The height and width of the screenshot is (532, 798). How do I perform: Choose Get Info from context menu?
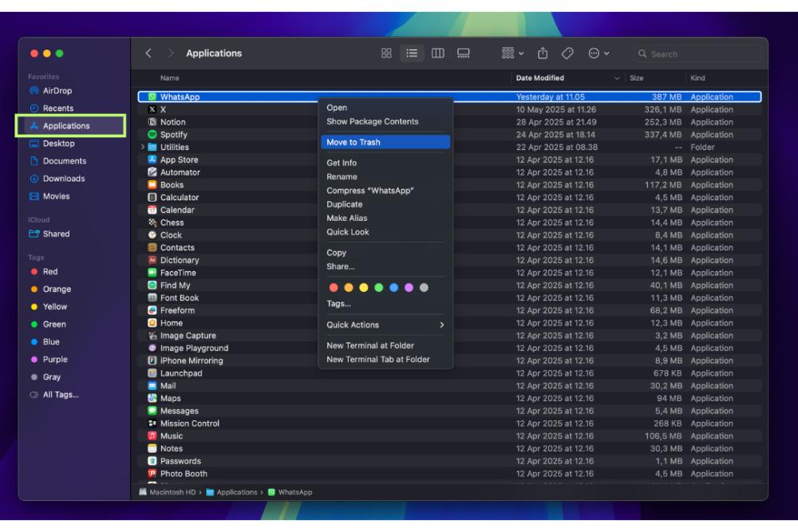[x=385, y=163]
